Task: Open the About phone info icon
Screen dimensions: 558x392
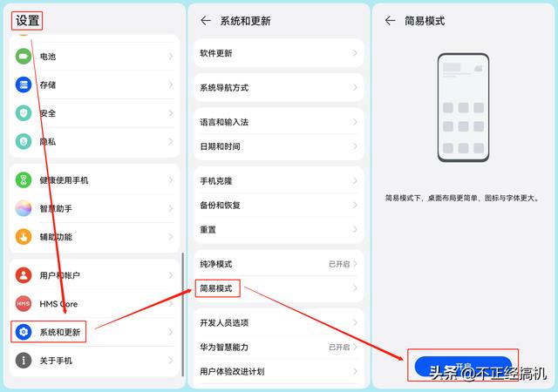Action: tap(24, 361)
